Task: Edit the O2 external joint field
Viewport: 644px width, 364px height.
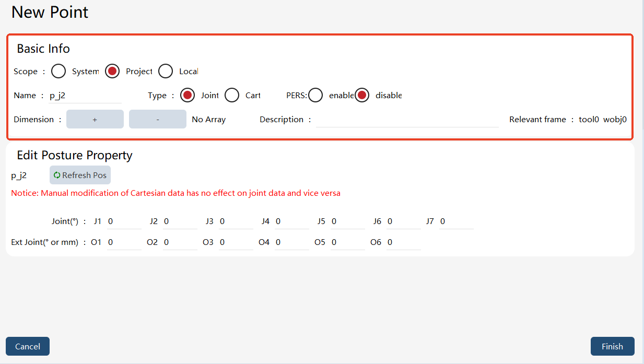Action: pyautogui.click(x=180, y=242)
